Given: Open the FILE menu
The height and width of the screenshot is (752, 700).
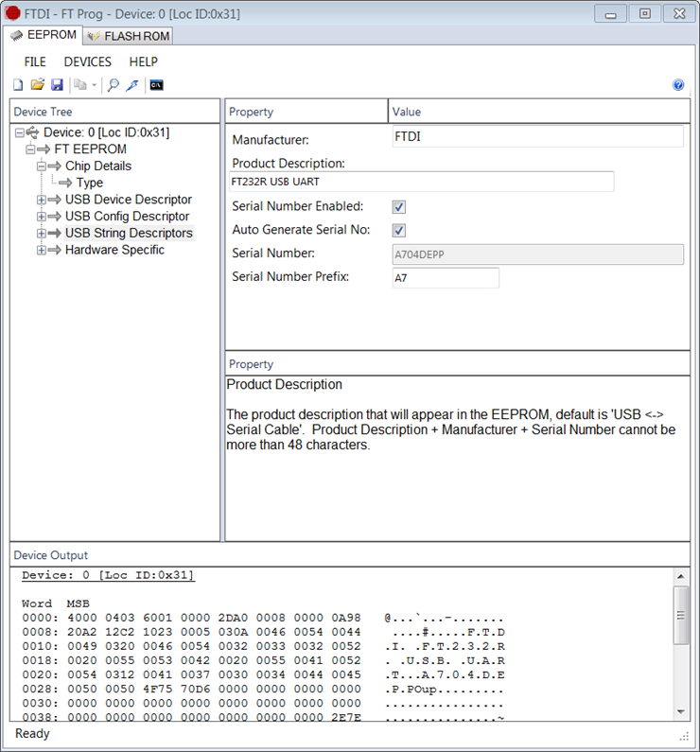Looking at the screenshot, I should point(35,61).
